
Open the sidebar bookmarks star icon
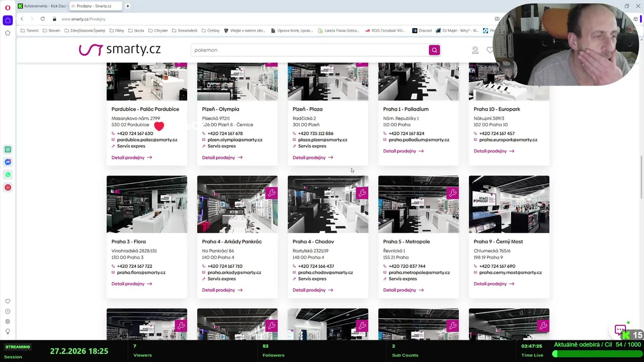(8, 33)
